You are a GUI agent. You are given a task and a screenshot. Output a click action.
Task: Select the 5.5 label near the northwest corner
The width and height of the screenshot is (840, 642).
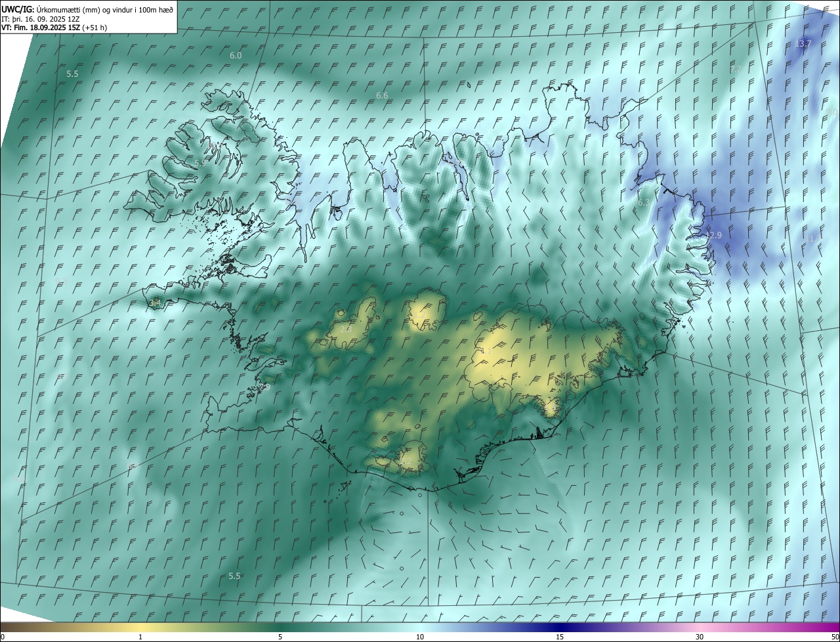[x=72, y=74]
